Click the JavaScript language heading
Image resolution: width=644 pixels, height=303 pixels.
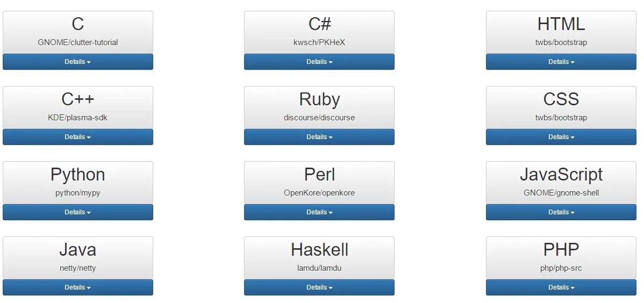(x=561, y=175)
